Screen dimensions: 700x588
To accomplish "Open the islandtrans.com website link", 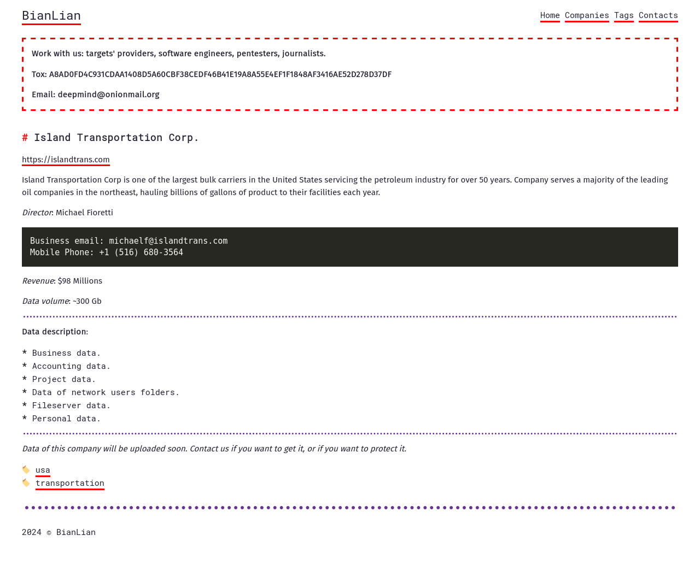I will pos(66,160).
